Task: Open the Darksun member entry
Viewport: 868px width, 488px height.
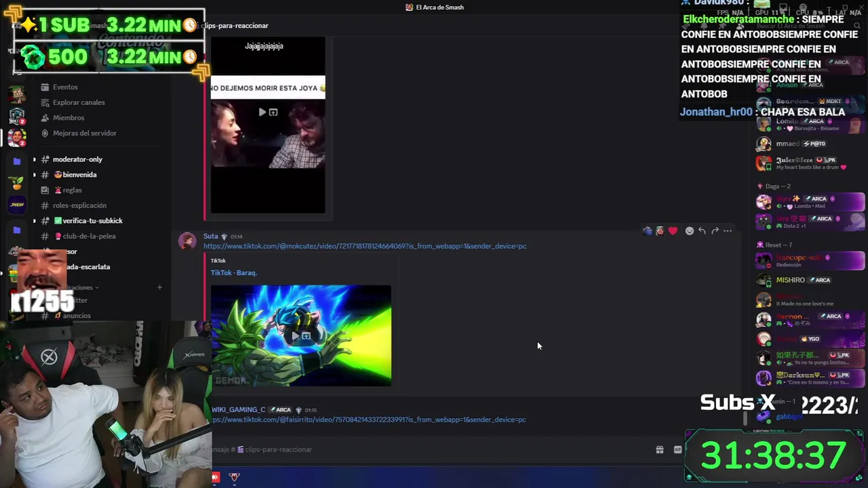Action: 810,378
